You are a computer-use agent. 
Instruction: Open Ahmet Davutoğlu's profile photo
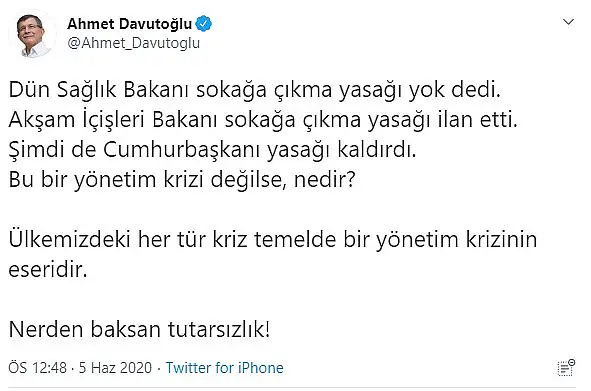pyautogui.click(x=32, y=34)
